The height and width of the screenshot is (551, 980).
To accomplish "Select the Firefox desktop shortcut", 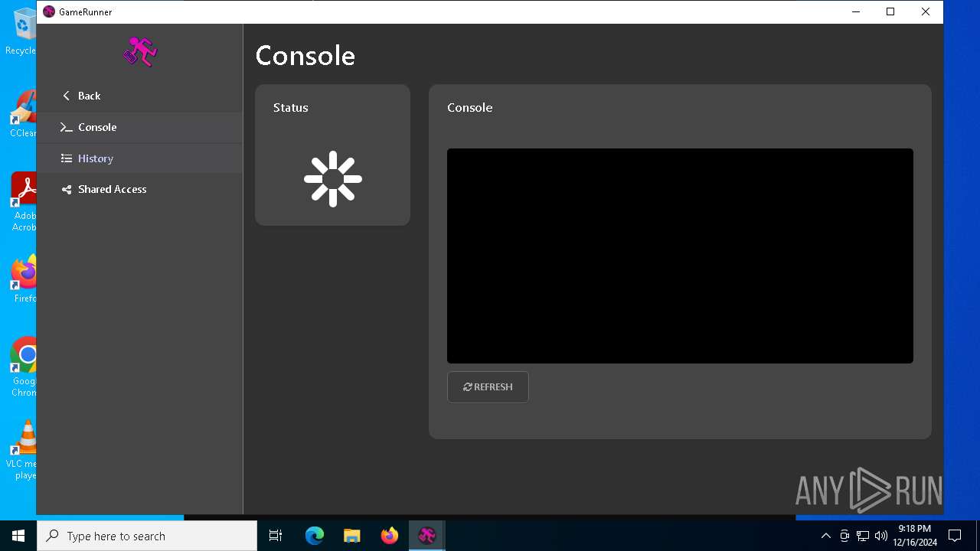I will pyautogui.click(x=24, y=279).
